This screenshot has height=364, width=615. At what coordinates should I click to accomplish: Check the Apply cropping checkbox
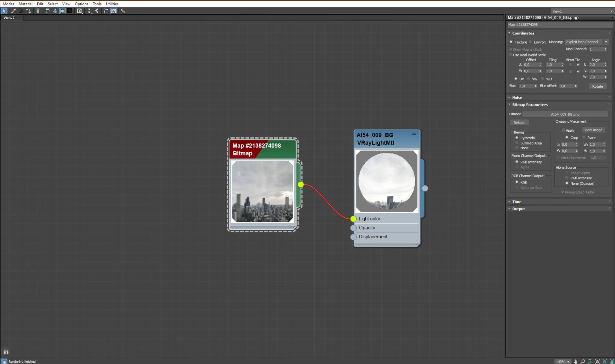563,130
